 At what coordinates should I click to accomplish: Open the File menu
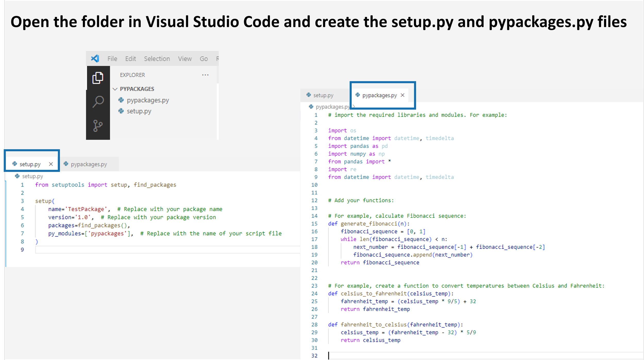[x=112, y=58]
